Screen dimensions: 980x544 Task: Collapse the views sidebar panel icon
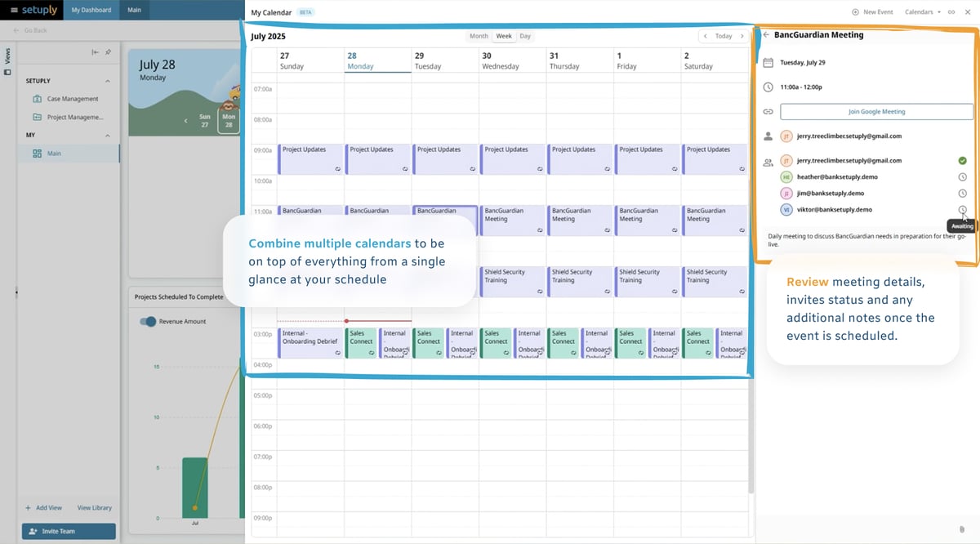coord(95,52)
